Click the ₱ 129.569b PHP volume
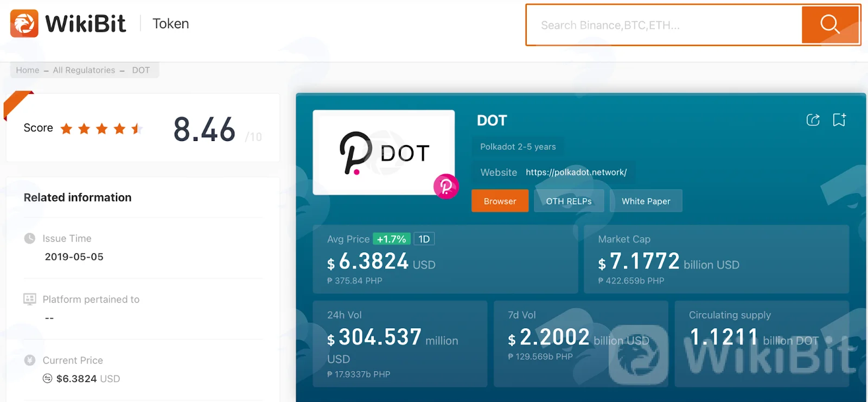This screenshot has height=402, width=868. tap(540, 357)
